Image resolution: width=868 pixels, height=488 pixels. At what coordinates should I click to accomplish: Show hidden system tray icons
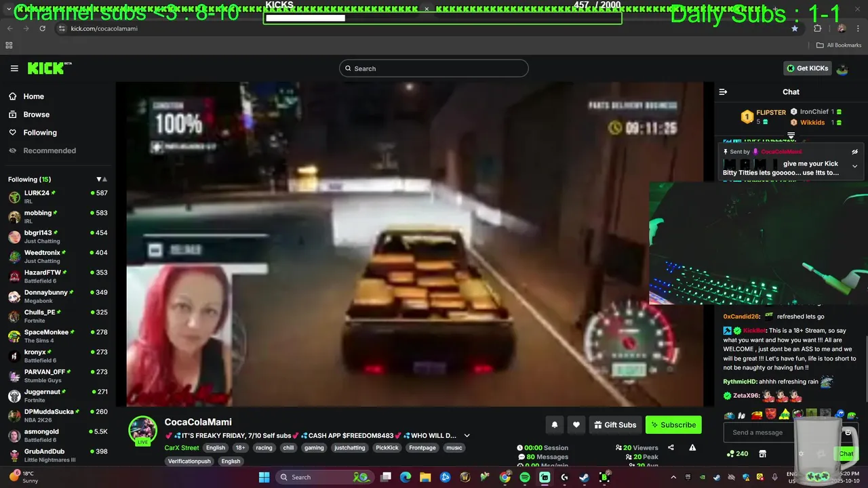(x=673, y=477)
